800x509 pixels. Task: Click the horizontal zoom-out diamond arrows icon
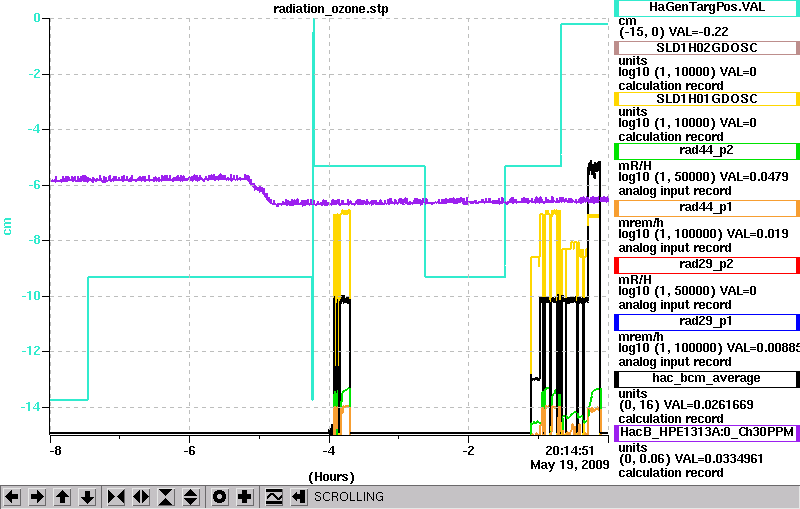point(141,497)
